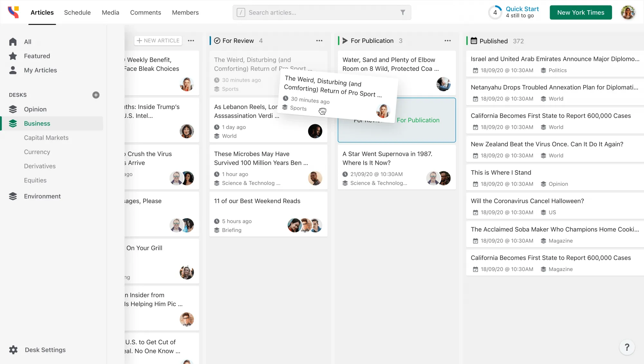
Task: Open 'New Zealand Beat the Virus Once' article
Action: pyautogui.click(x=555, y=149)
